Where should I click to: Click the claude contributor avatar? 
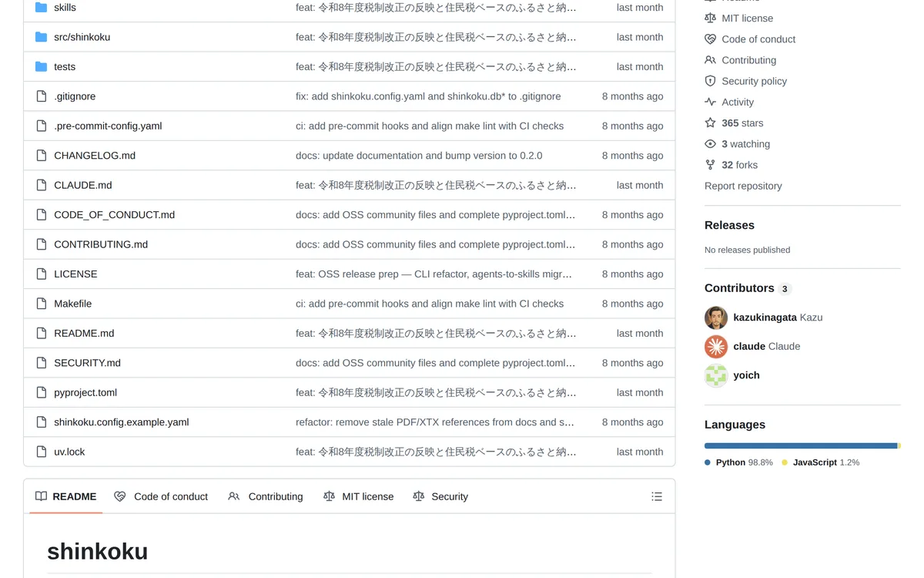[716, 347]
